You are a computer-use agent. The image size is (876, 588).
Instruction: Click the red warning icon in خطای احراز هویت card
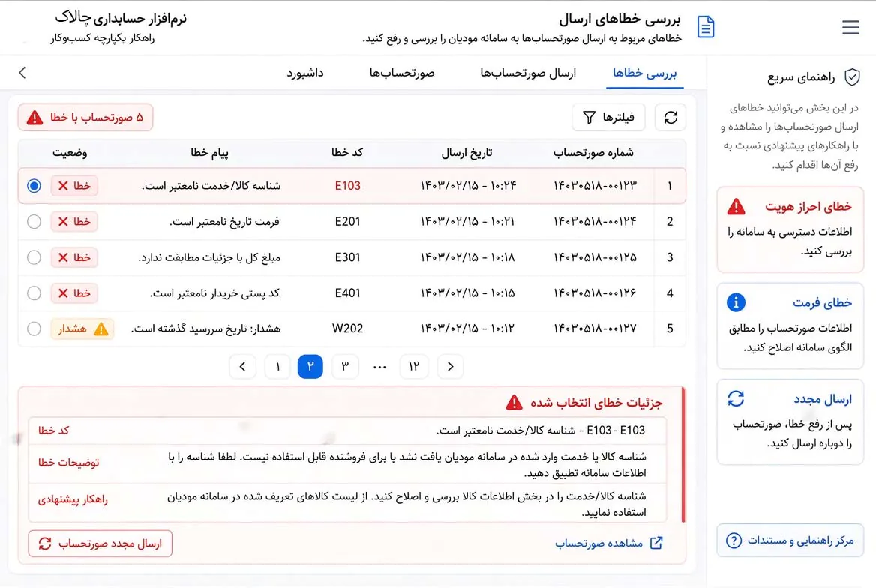[736, 207]
